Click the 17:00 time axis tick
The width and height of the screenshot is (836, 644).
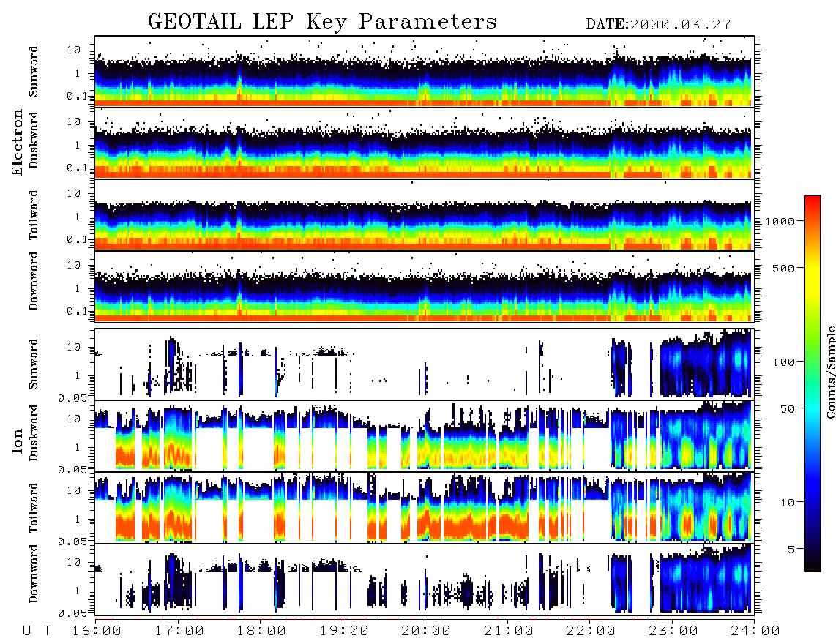tap(179, 631)
